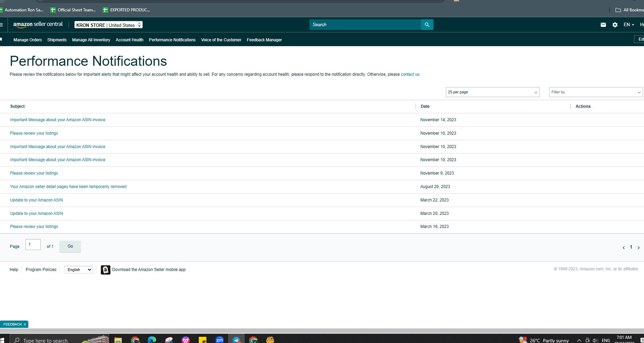Click the Go page button
Image resolution: width=644 pixels, height=343 pixels.
[x=70, y=246]
